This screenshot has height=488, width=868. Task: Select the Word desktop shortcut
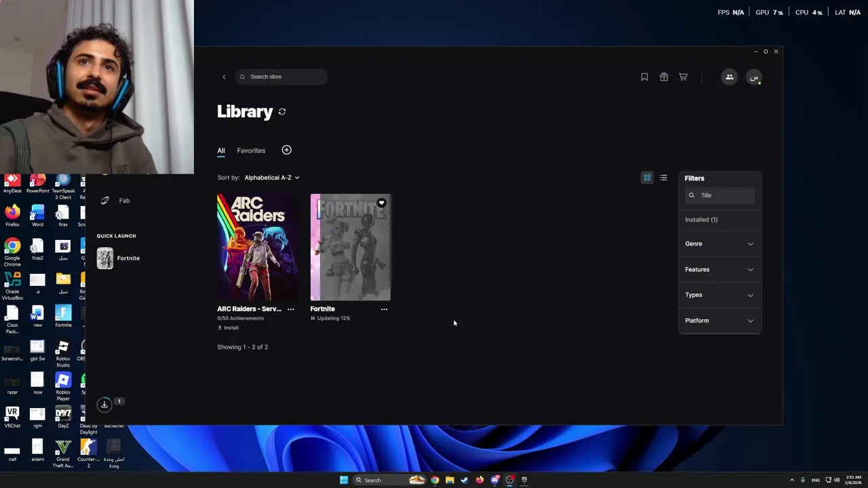click(37, 216)
